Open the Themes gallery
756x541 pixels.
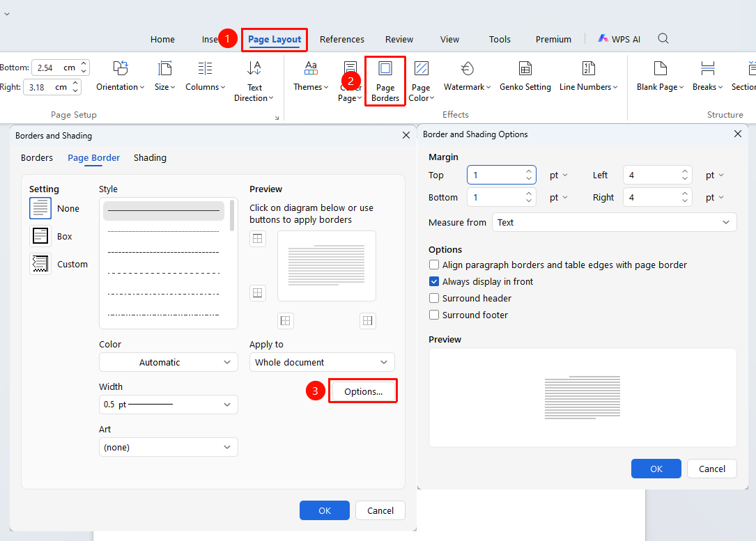click(311, 76)
